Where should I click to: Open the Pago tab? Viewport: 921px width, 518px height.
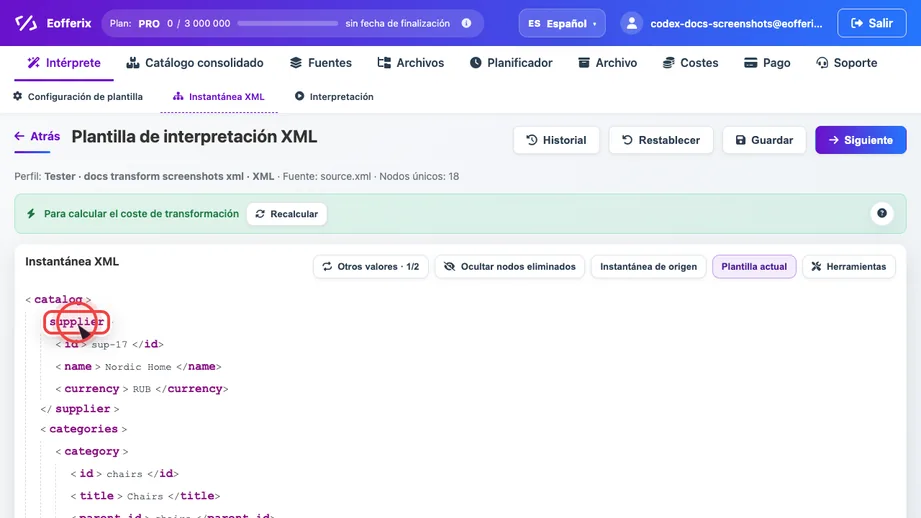tap(767, 63)
